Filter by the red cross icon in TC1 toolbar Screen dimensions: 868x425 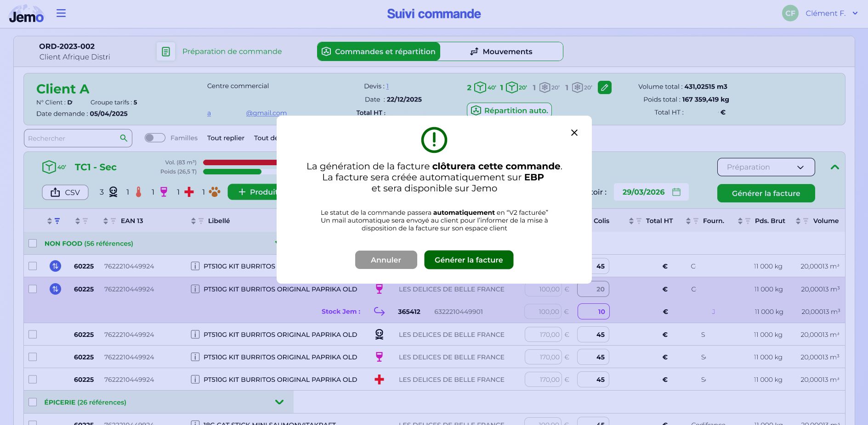coord(189,192)
